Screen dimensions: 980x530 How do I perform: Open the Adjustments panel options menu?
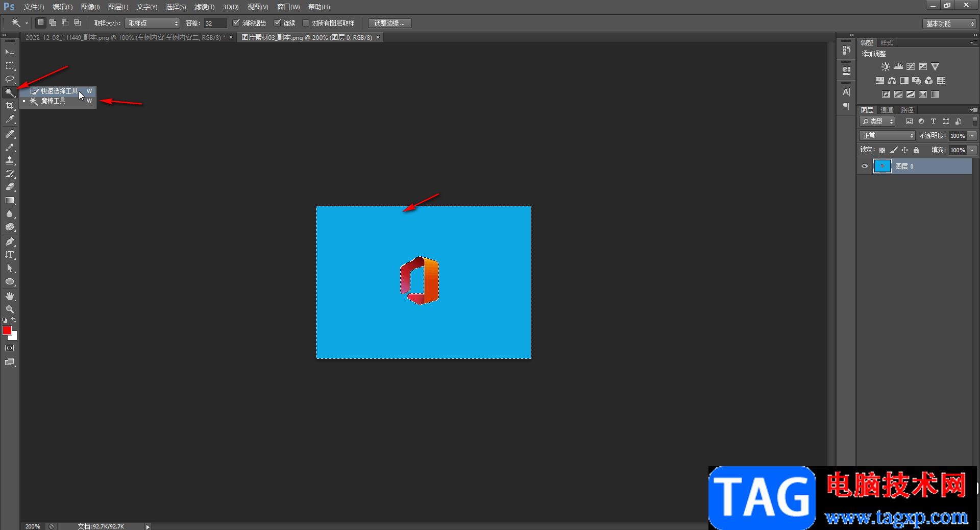[973, 43]
